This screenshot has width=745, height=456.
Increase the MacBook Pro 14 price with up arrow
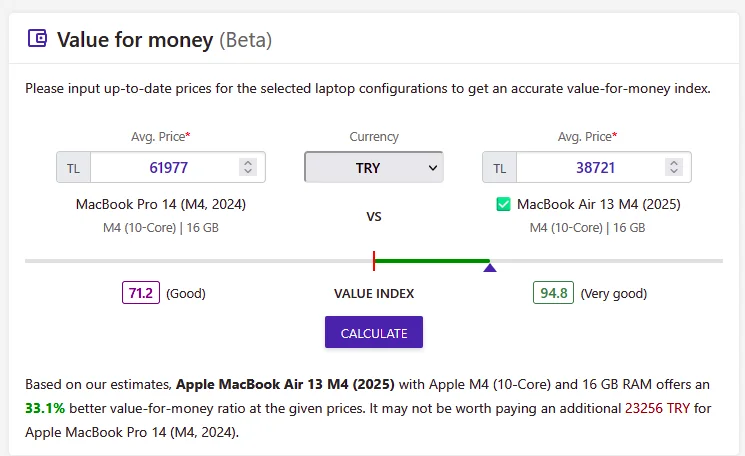coord(247,163)
